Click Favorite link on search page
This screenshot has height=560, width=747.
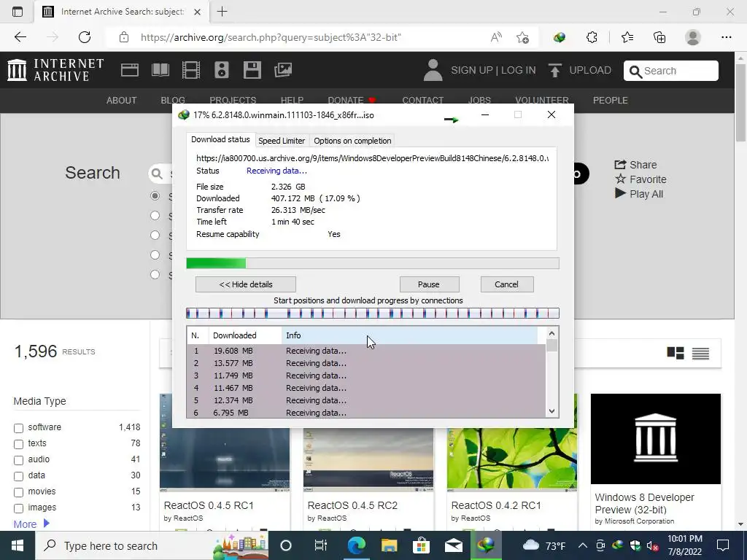[640, 179]
